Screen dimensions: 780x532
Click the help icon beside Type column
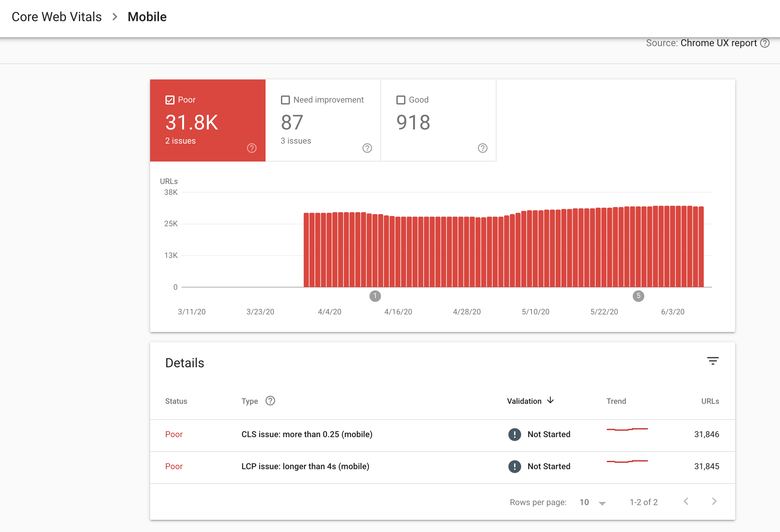[270, 401]
